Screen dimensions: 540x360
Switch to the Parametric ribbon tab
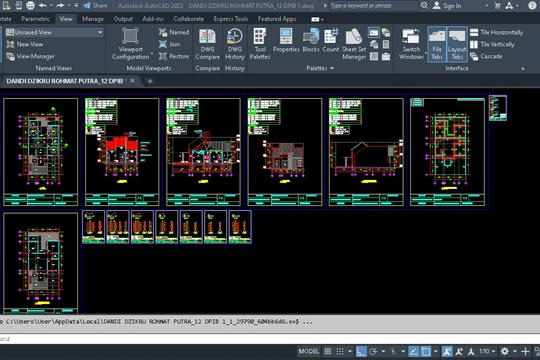click(35, 19)
